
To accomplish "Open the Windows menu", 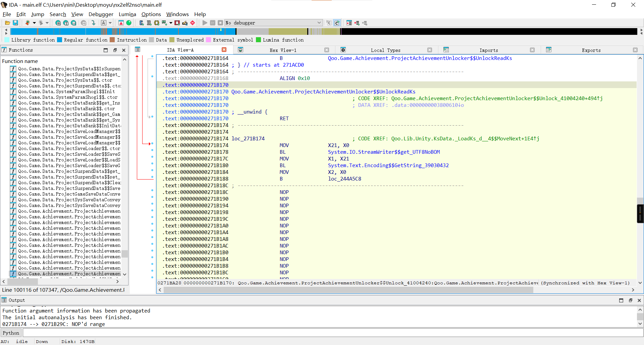I will (177, 14).
